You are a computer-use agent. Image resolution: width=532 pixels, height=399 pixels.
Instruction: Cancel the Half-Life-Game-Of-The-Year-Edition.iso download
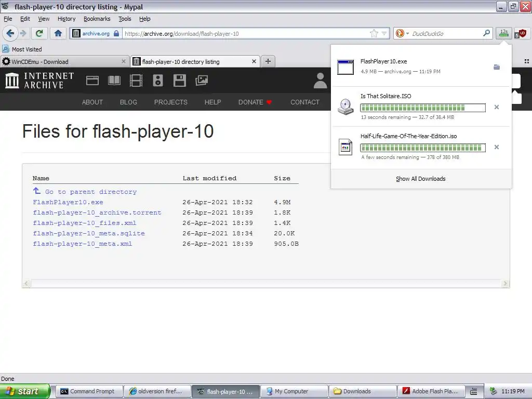(496, 147)
